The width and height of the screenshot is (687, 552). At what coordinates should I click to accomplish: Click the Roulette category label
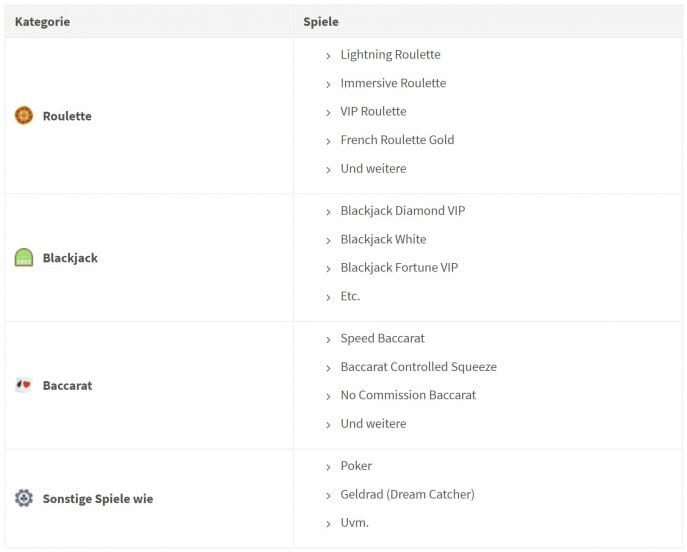67,116
